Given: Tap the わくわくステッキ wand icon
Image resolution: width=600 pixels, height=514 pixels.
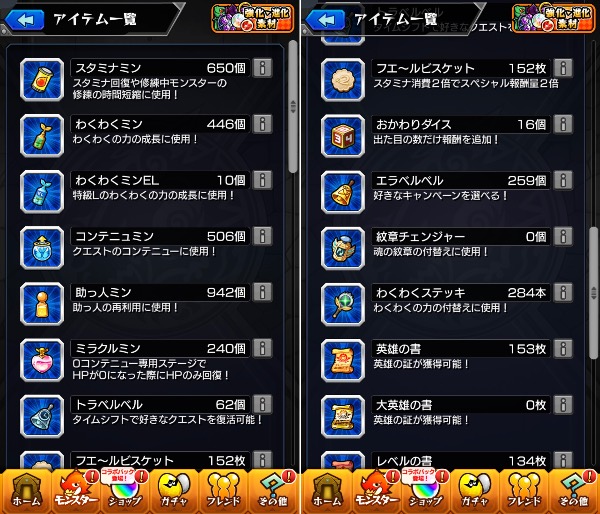Looking at the screenshot, I should coord(343,304).
